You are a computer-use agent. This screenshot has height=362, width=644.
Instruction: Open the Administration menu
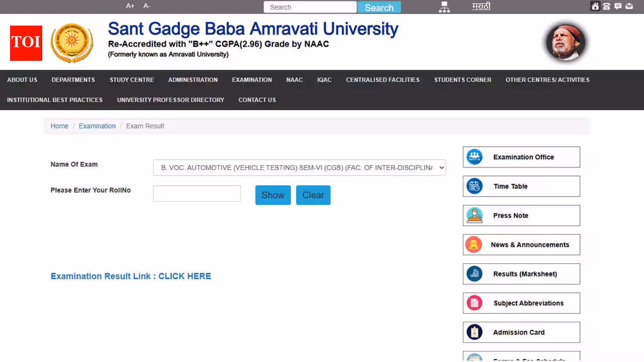click(x=193, y=80)
